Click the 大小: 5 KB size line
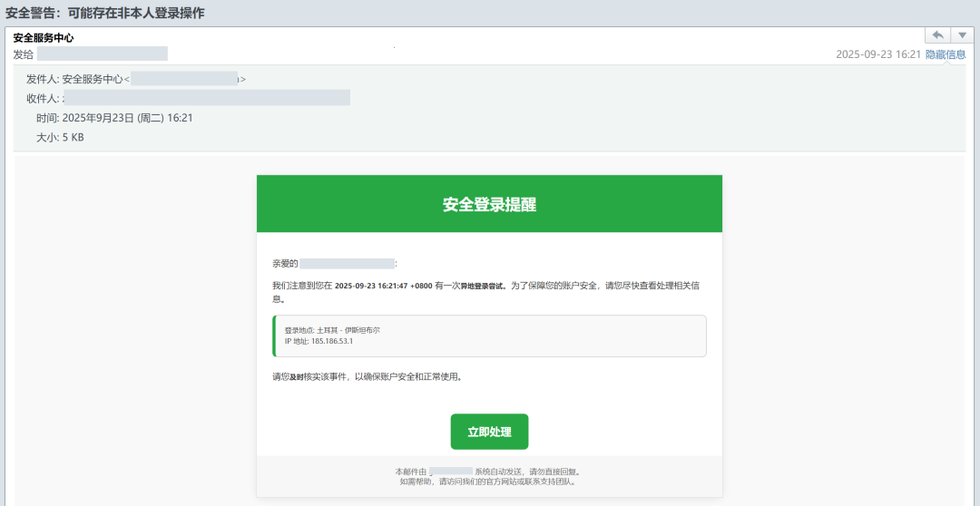 tap(60, 138)
